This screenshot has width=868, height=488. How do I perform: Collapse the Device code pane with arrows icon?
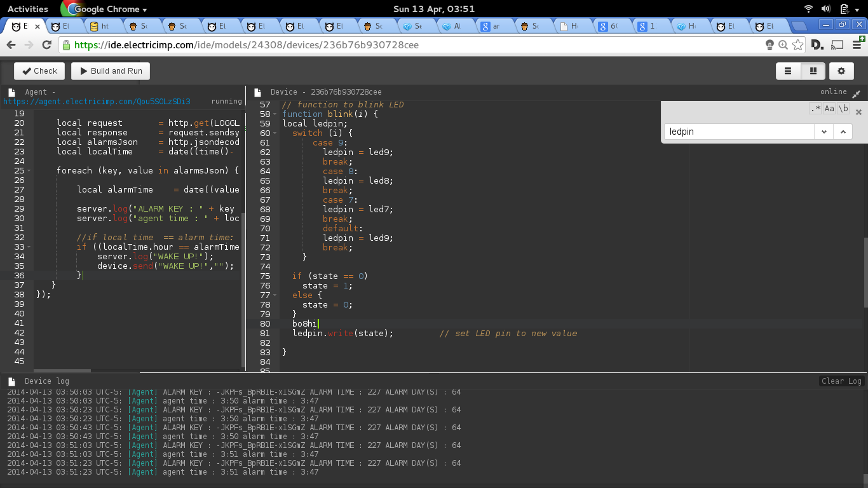point(856,93)
